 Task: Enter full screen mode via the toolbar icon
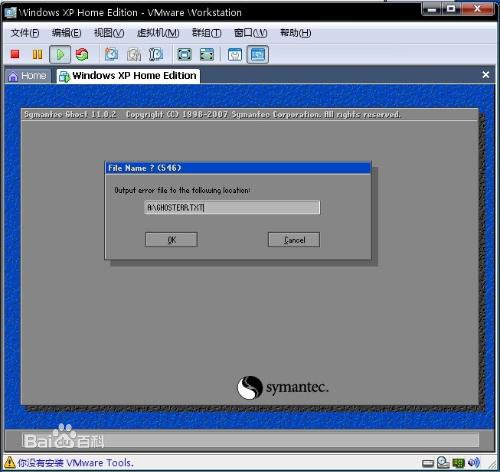click(184, 54)
